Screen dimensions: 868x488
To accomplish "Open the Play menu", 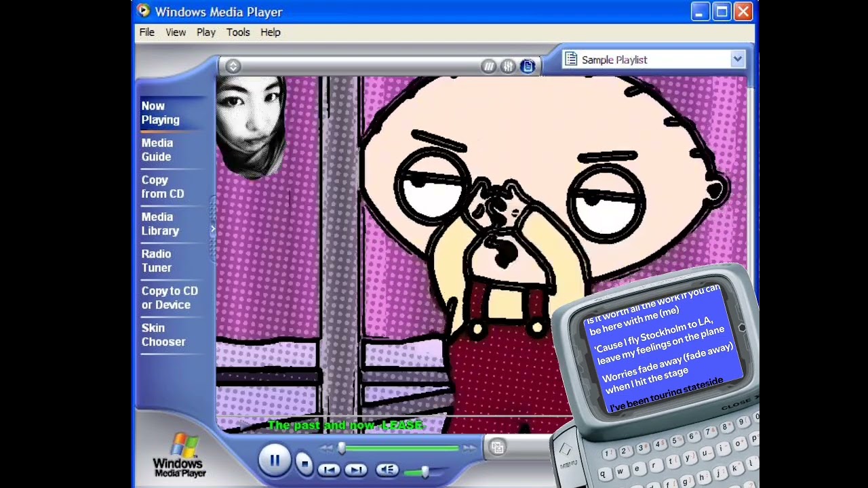I will [x=206, y=32].
